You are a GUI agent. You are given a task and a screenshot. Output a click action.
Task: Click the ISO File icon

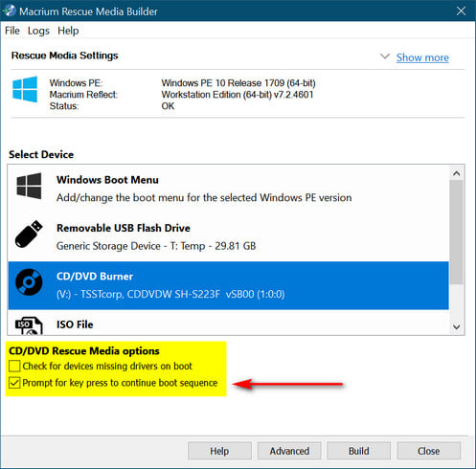coord(29,325)
